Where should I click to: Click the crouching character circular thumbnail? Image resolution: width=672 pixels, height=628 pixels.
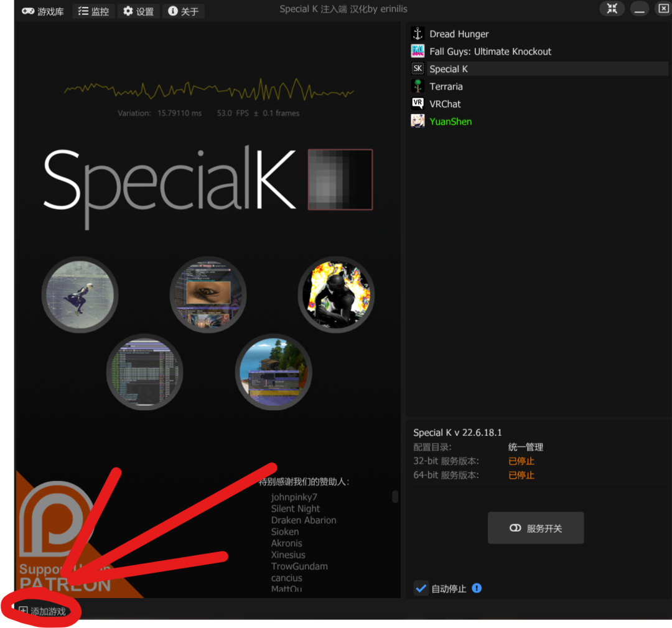pyautogui.click(x=80, y=295)
